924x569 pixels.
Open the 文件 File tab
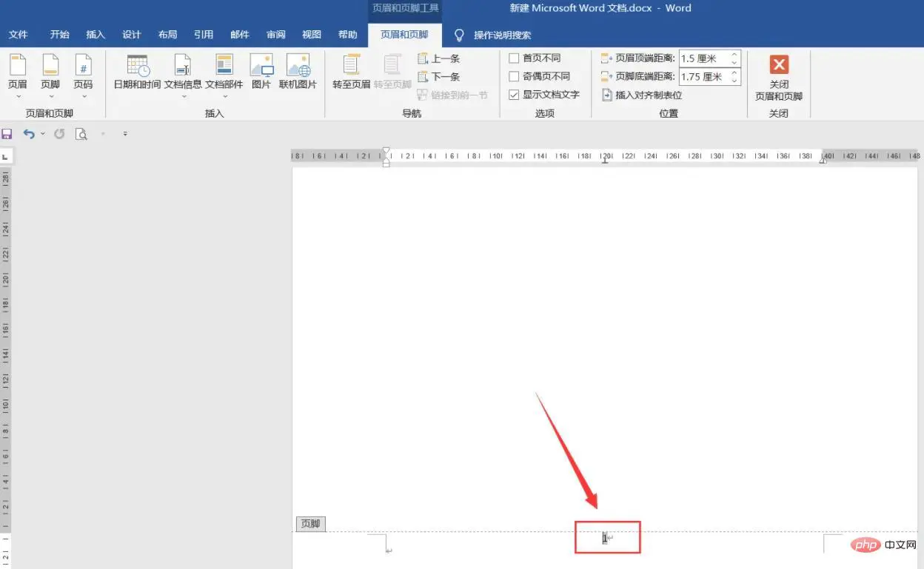(19, 35)
